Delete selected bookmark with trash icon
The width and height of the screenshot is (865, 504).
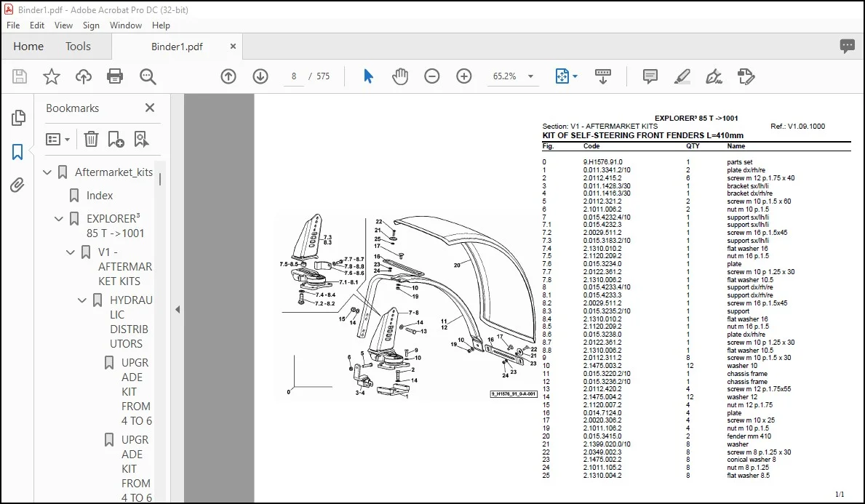coord(91,139)
